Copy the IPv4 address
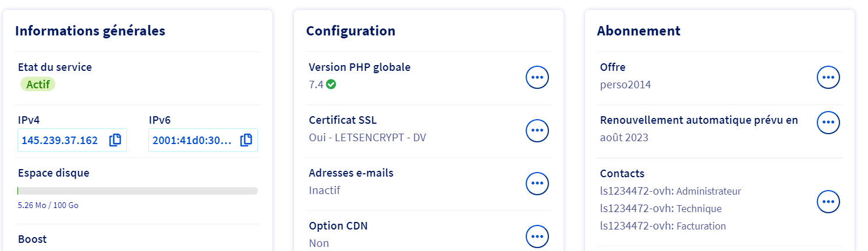 tap(115, 140)
